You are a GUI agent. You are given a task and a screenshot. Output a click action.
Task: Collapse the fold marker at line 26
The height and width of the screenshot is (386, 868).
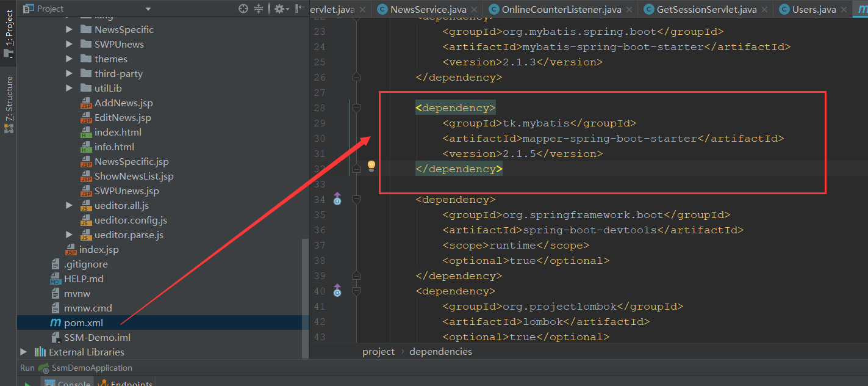coord(357,77)
